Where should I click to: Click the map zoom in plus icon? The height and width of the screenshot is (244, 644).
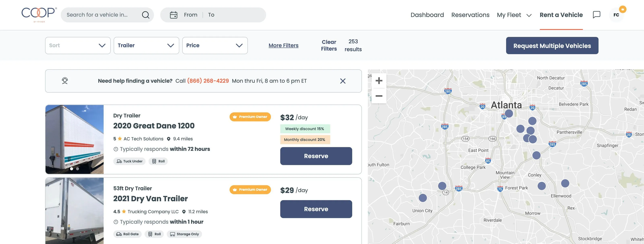coord(379,80)
